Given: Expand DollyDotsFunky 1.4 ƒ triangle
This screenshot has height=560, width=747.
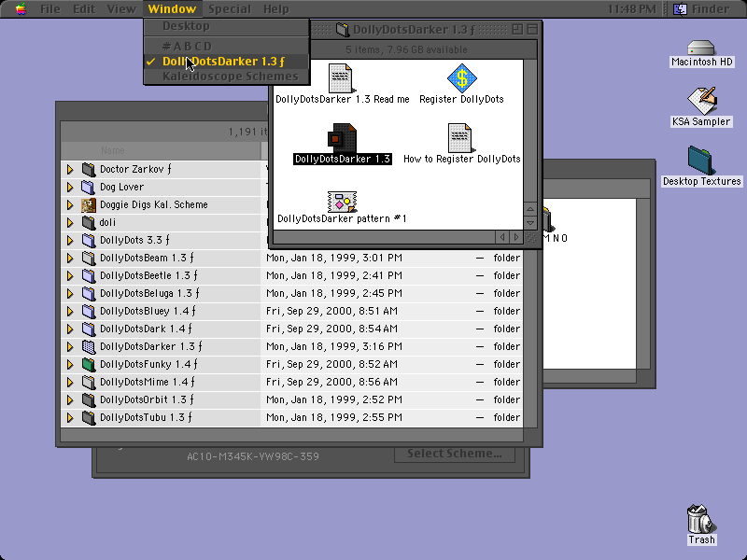Looking at the screenshot, I should [70, 364].
